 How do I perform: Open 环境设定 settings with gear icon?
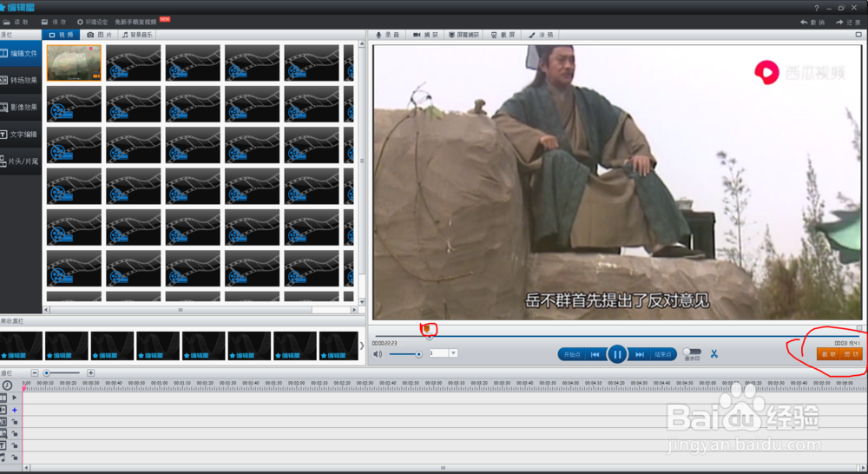click(x=93, y=23)
